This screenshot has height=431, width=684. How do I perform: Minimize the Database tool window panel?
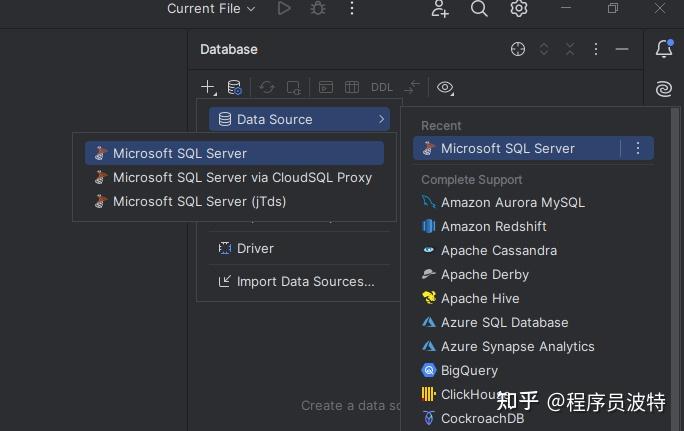pos(622,49)
